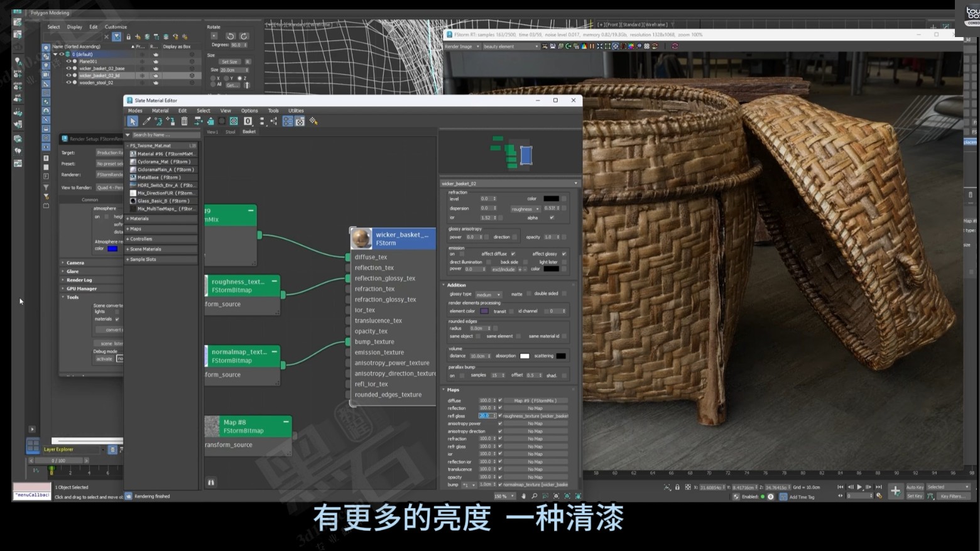Image resolution: width=980 pixels, height=551 pixels.
Task: Enable the double sided checkbox
Action: [x=563, y=293]
